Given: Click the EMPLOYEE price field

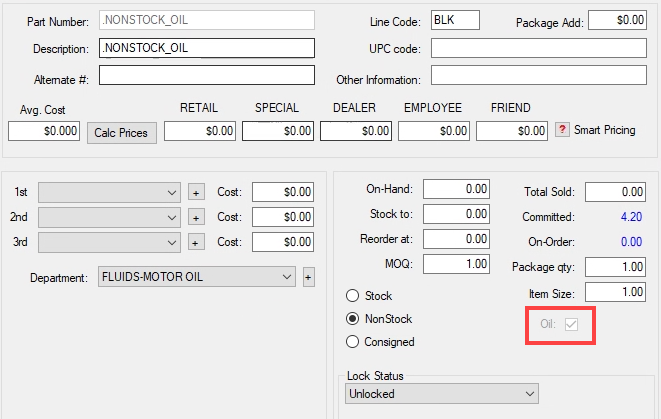Looking at the screenshot, I should (434, 131).
